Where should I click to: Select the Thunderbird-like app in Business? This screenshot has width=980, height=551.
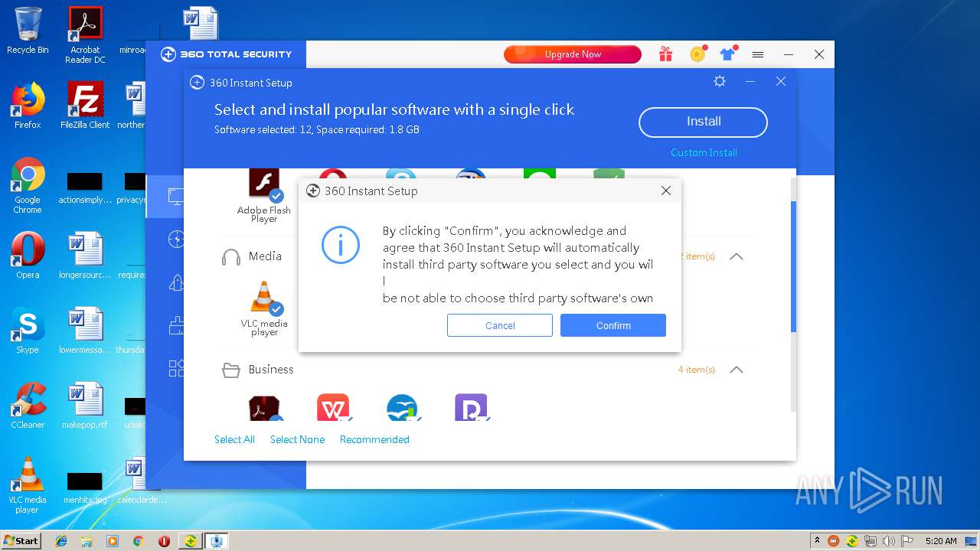(402, 407)
